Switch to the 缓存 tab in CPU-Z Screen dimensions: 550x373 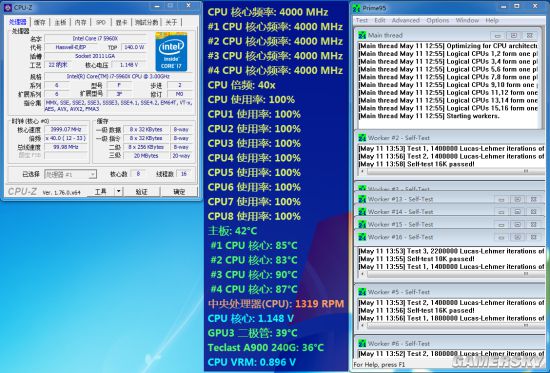(40, 22)
